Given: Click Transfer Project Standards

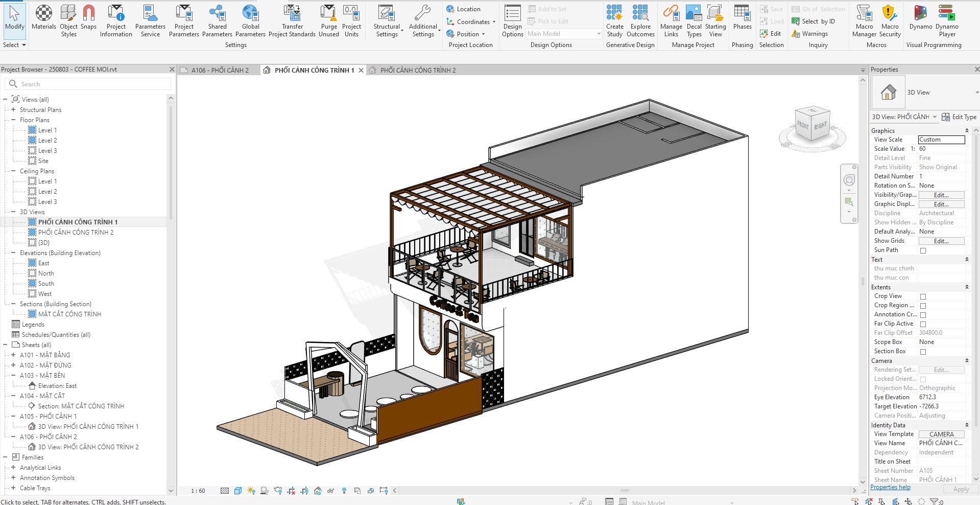Looking at the screenshot, I should (x=292, y=21).
